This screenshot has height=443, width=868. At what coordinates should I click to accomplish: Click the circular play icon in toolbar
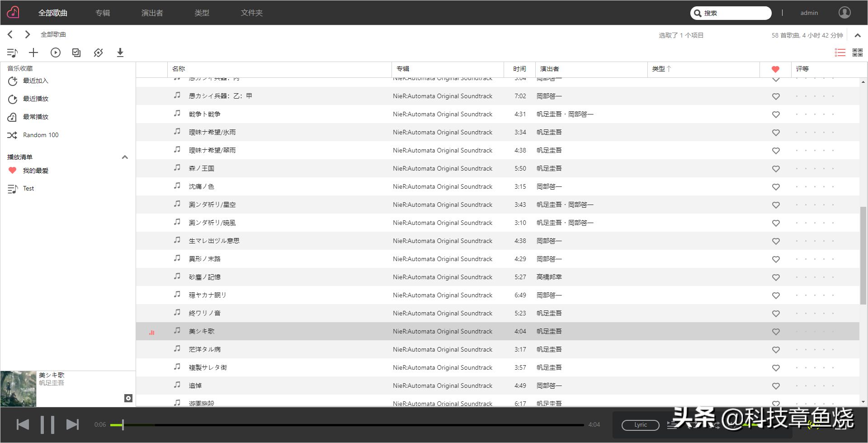56,53
